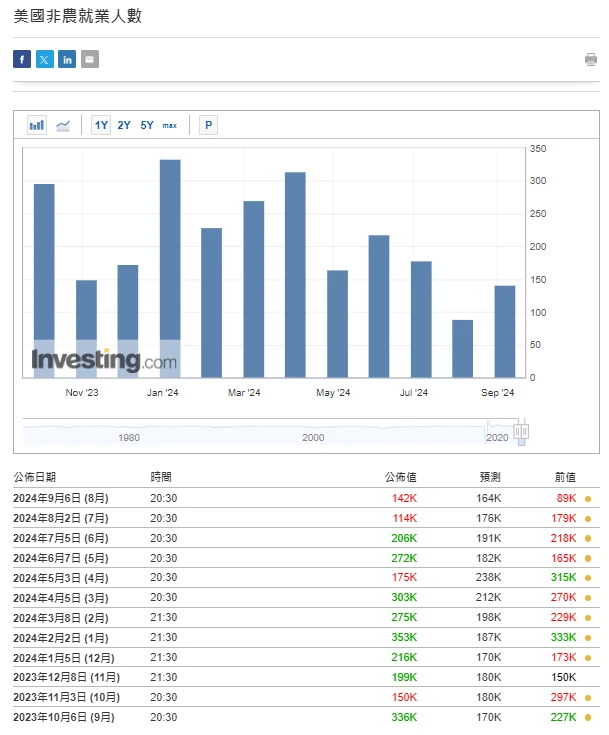
Task: Toggle the P chart button
Action: point(208,125)
